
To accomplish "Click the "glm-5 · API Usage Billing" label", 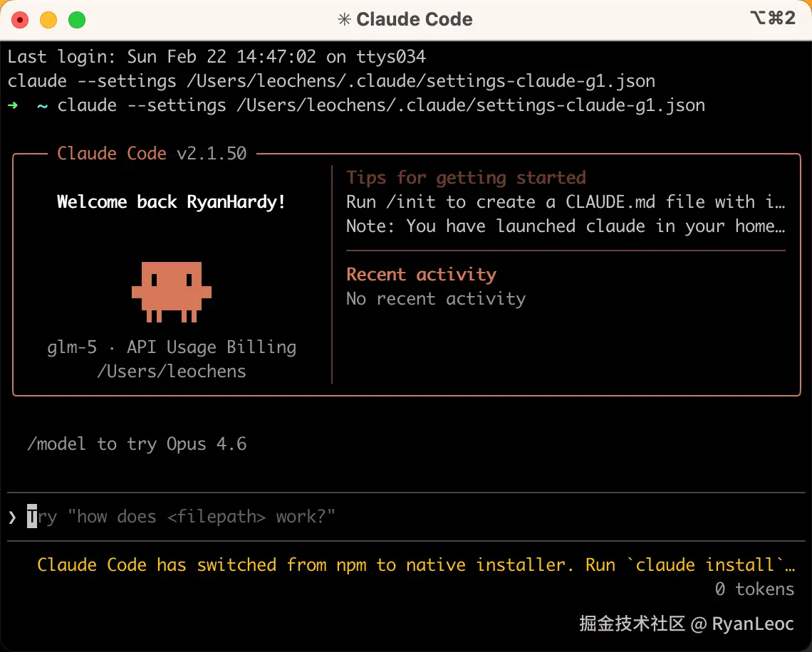I will (172, 347).
